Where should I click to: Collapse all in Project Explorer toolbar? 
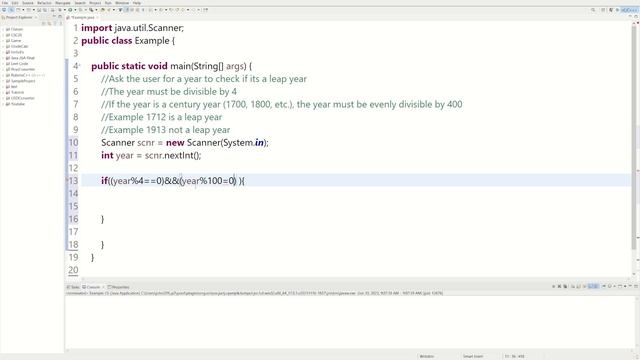pyautogui.click(x=44, y=23)
